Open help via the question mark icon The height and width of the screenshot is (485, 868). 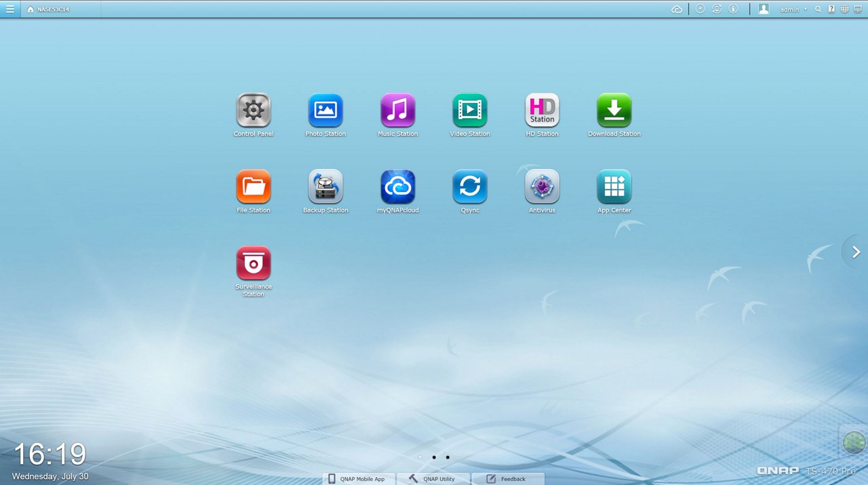[x=831, y=9]
